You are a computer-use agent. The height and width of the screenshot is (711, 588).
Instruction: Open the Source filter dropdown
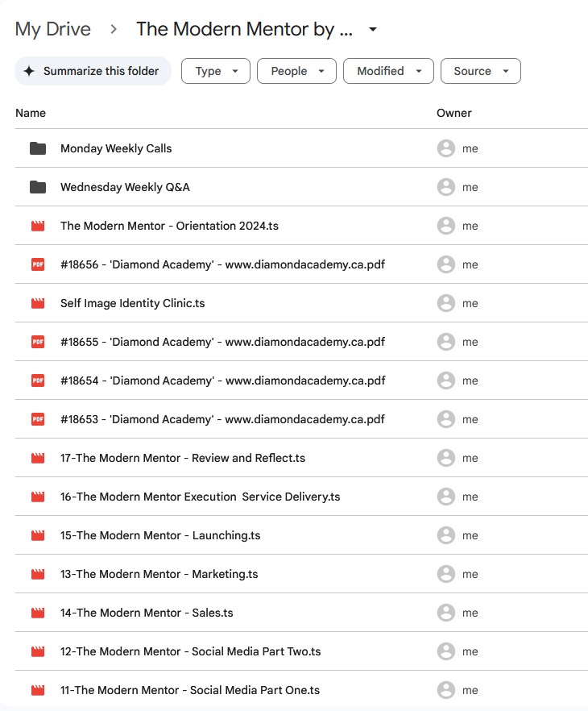point(480,71)
